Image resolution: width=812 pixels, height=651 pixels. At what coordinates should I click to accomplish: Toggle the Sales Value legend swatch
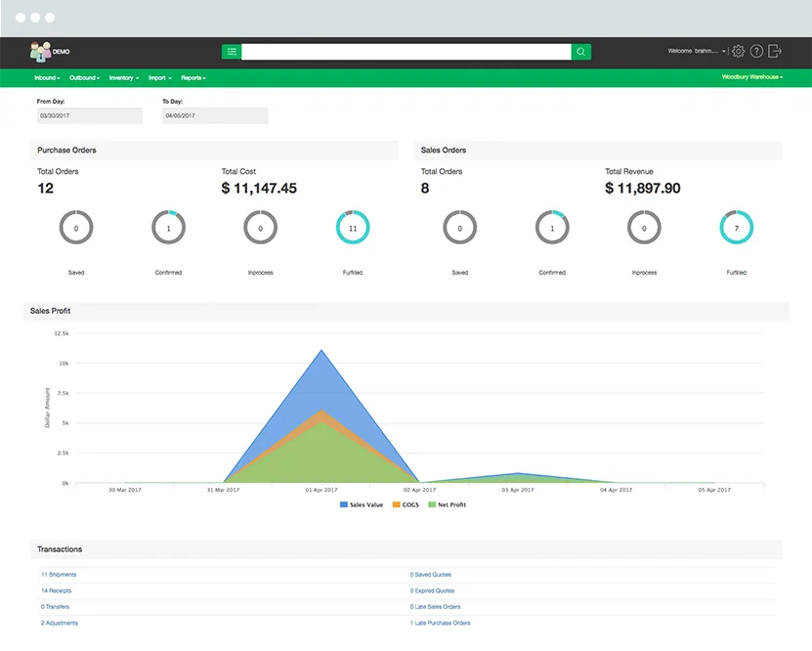point(344,504)
